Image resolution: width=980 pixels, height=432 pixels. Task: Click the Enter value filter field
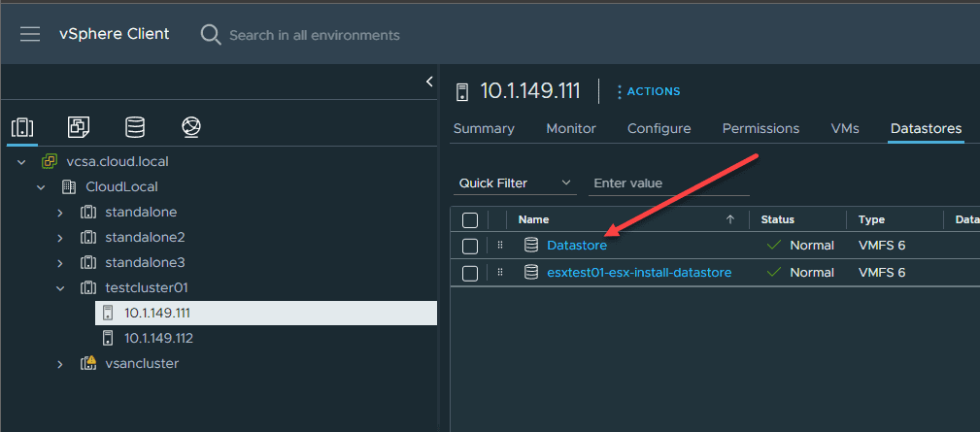669,183
